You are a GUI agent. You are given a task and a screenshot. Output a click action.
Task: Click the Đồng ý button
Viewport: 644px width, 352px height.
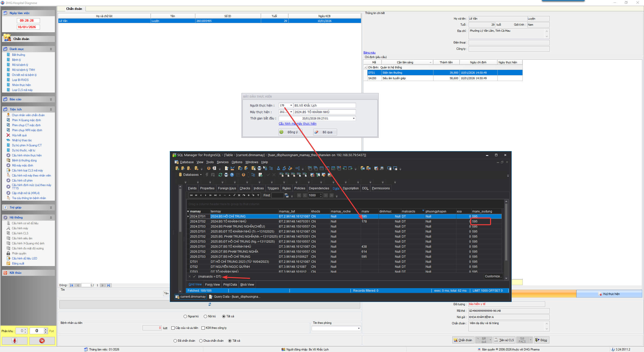pyautogui.click(x=290, y=132)
